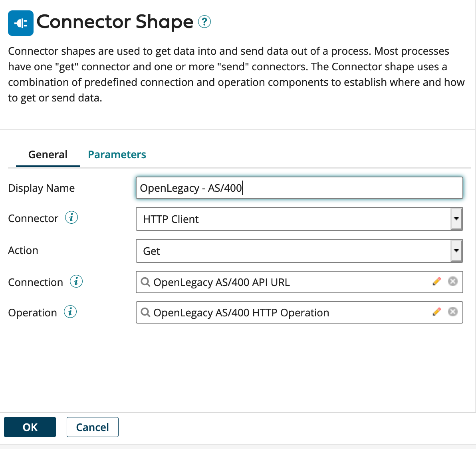
Task: Select the General tab
Action: (48, 154)
